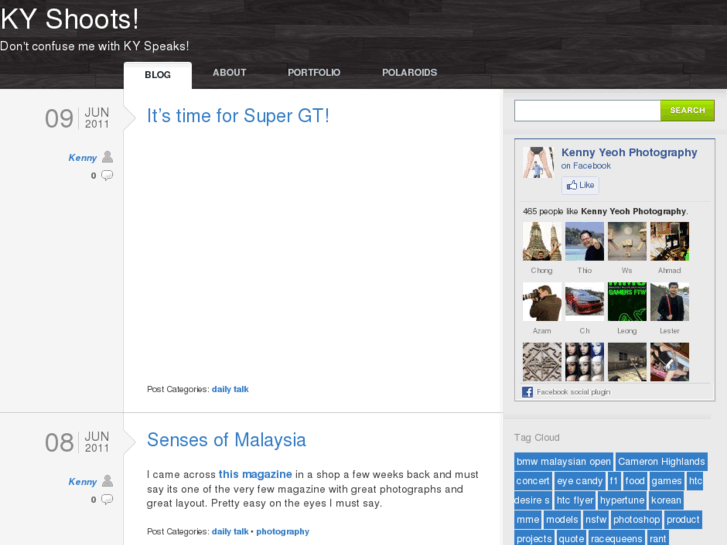The height and width of the screenshot is (545, 727).
Task: Select the "hypertune" tag
Action: 622,500
